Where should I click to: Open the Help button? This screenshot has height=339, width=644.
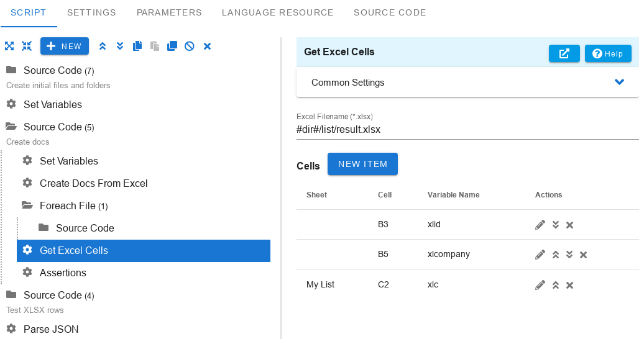pos(609,53)
